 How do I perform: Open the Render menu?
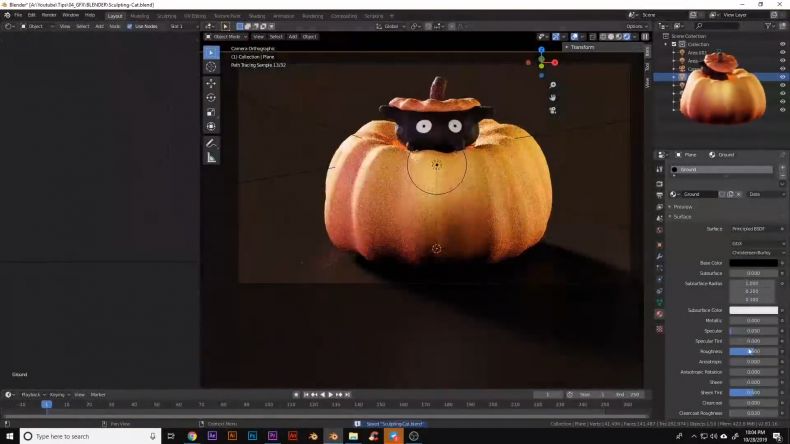(49, 16)
